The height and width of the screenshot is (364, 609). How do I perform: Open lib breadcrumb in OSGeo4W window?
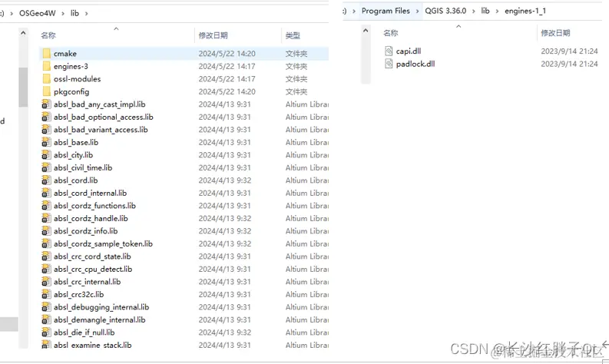pyautogui.click(x=74, y=13)
